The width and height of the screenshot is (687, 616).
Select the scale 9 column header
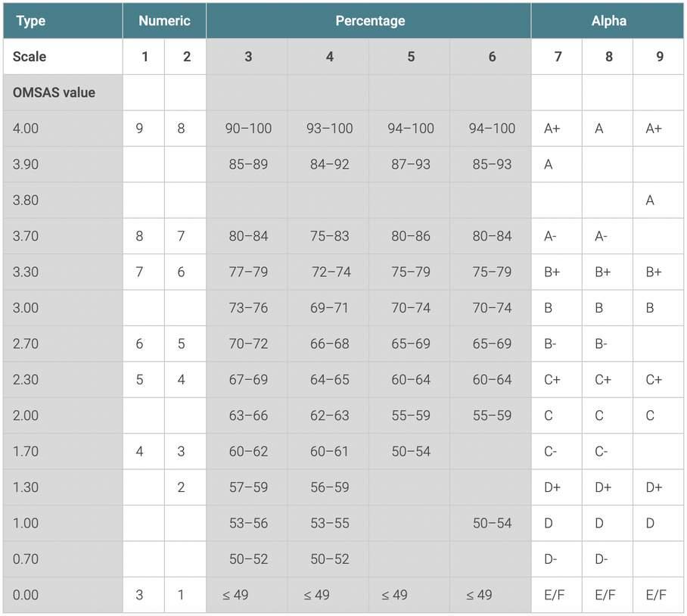[658, 57]
